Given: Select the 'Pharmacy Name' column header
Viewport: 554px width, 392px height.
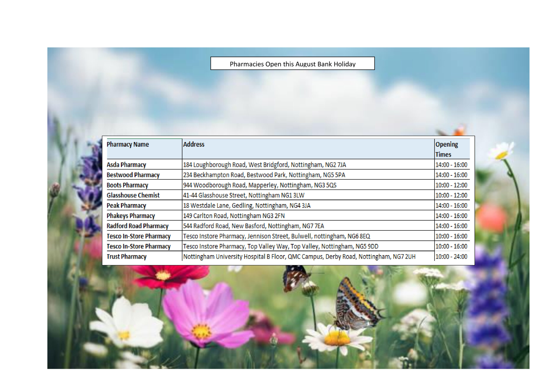Looking at the screenshot, I should pos(128,144).
